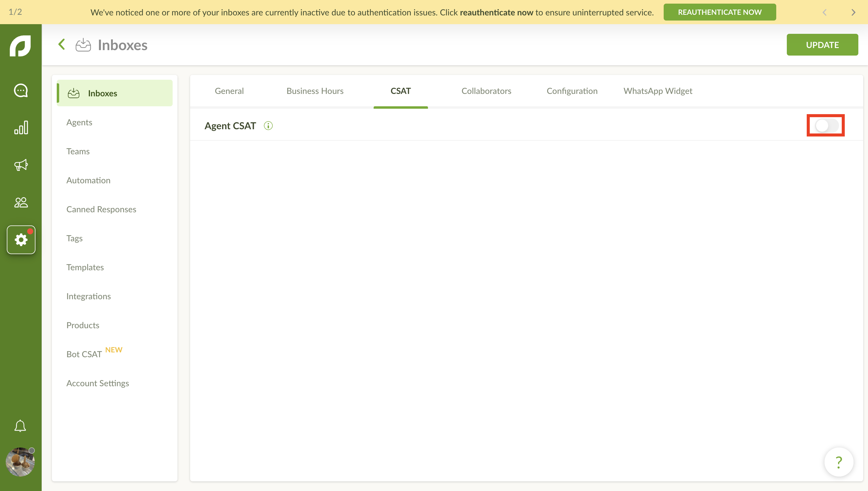Open user profile avatar
This screenshot has height=491, width=868.
click(20, 462)
